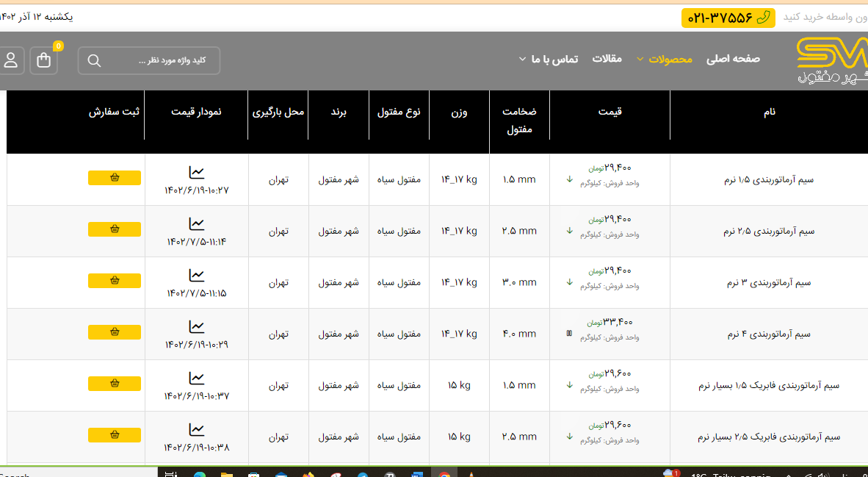Screen dimensions: 868x477
Task: Open price chart icon for سیم آرماتوربندی ۴ نرم
Action: pos(196,327)
